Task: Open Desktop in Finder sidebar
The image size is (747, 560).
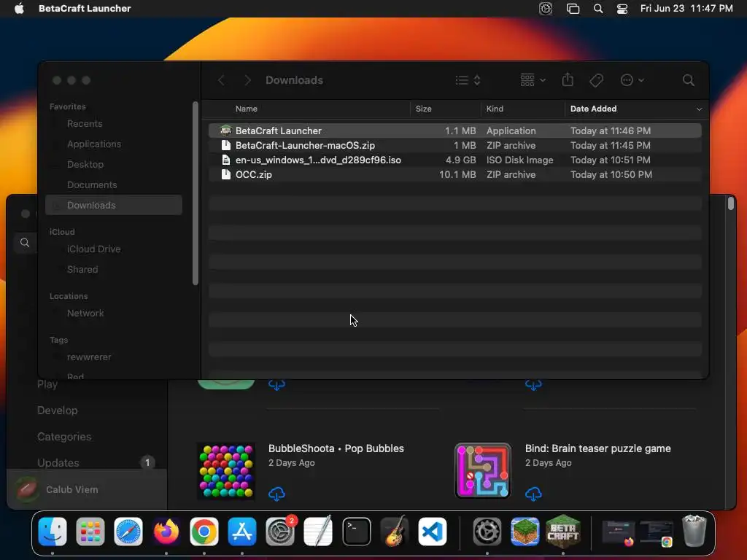Action: click(85, 164)
